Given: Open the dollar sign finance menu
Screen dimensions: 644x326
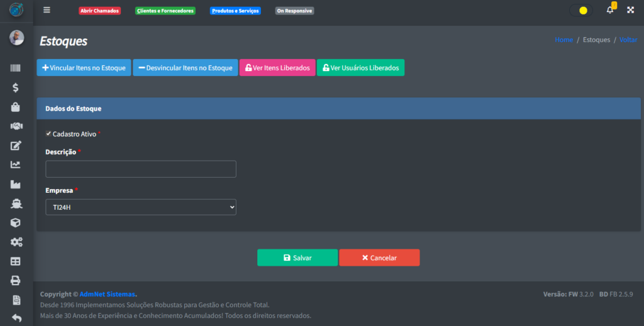Looking at the screenshot, I should coord(16,88).
